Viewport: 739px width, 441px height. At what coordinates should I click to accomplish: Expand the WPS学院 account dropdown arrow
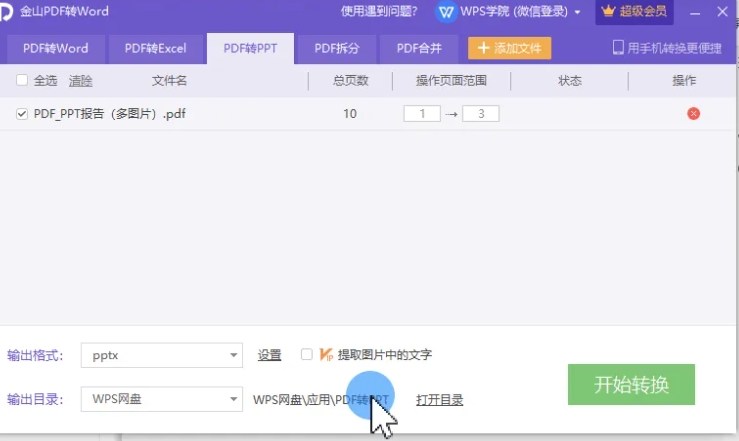point(577,13)
